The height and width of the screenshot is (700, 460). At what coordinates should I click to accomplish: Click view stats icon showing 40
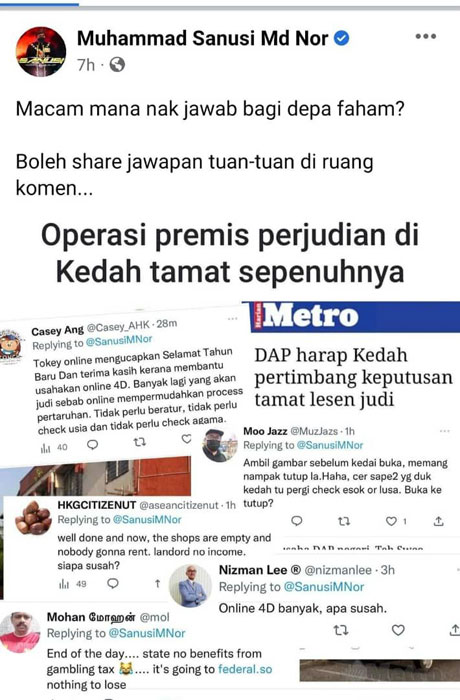pyautogui.click(x=54, y=447)
